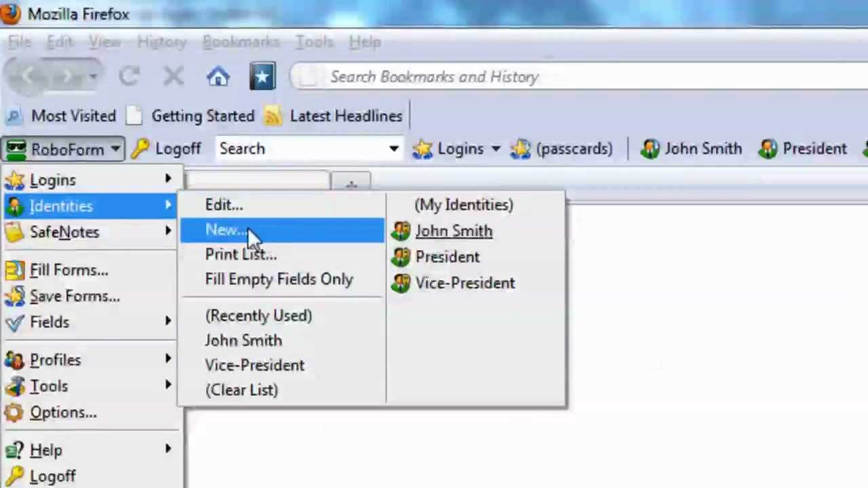Click the Back arrow button

pyautogui.click(x=28, y=76)
